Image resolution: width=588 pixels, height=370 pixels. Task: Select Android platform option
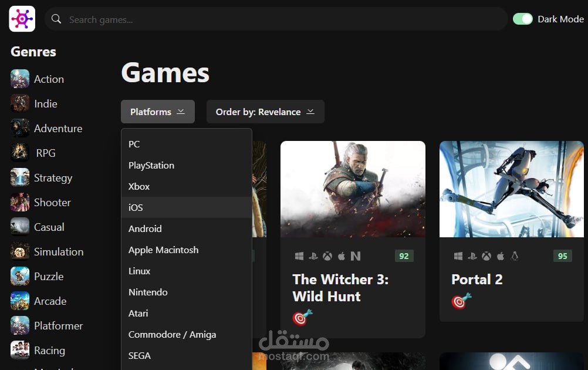187,228
